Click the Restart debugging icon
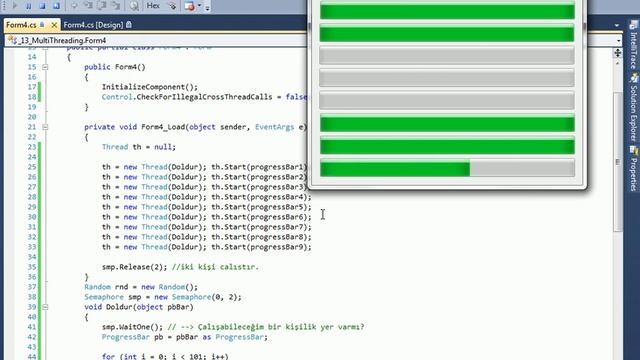Image resolution: width=640 pixels, height=360 pixels. [56, 6]
